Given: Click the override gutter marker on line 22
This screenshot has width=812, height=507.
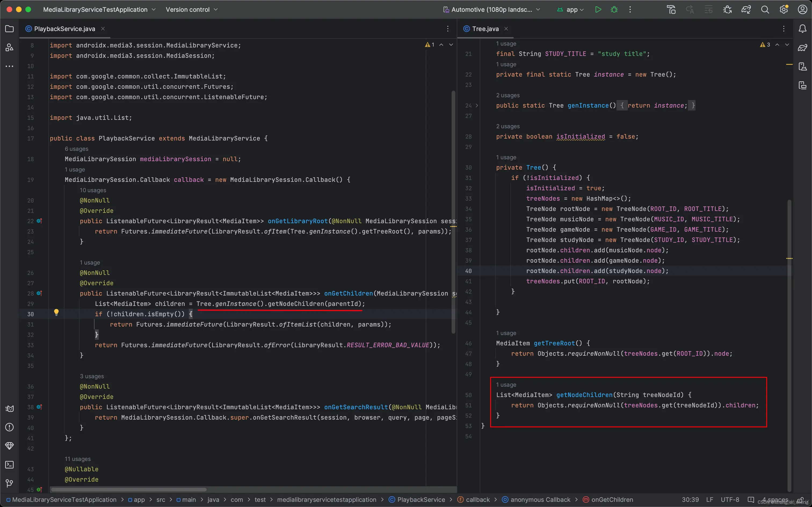Looking at the screenshot, I should [x=39, y=221].
